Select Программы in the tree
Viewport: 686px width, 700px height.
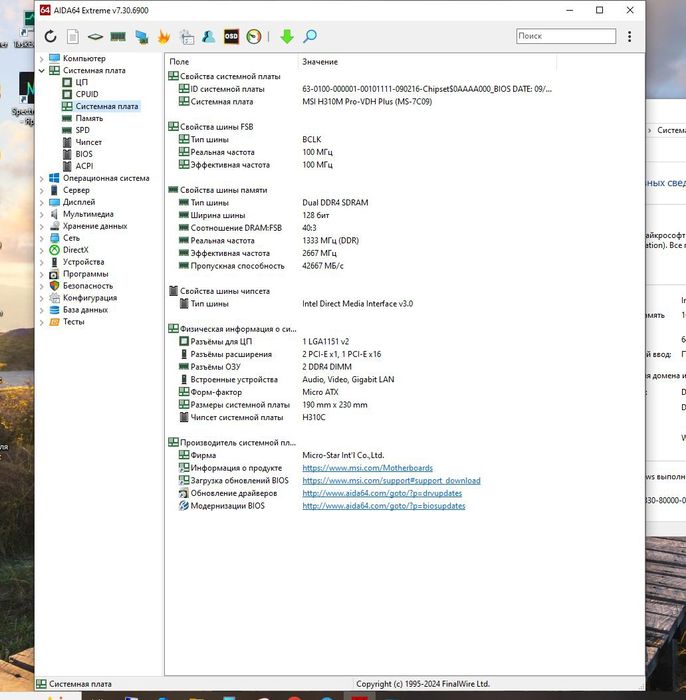85,274
